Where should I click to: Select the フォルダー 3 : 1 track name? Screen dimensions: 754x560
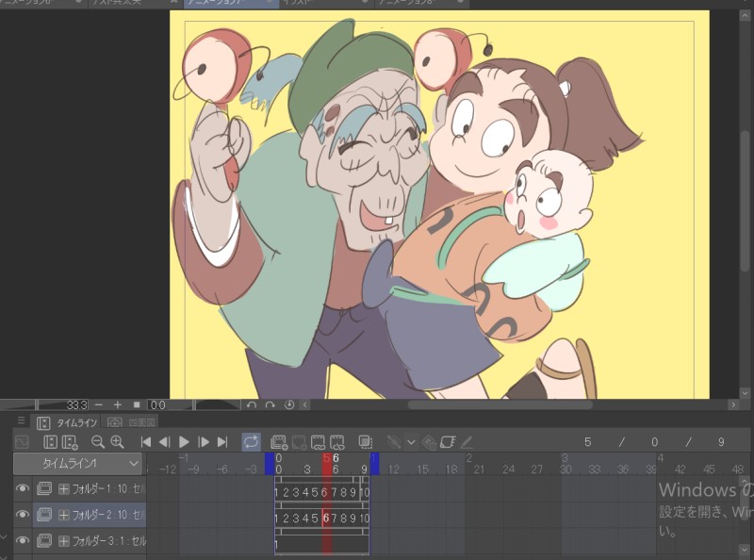[108, 541]
